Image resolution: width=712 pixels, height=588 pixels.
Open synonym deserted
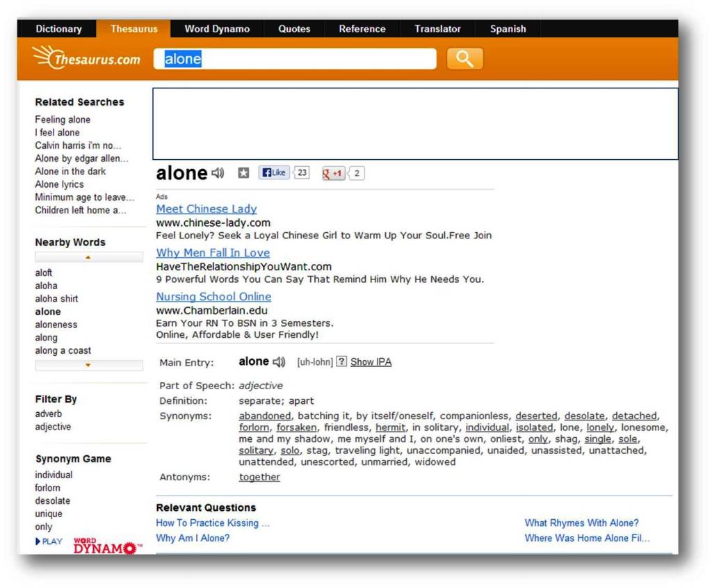(536, 416)
